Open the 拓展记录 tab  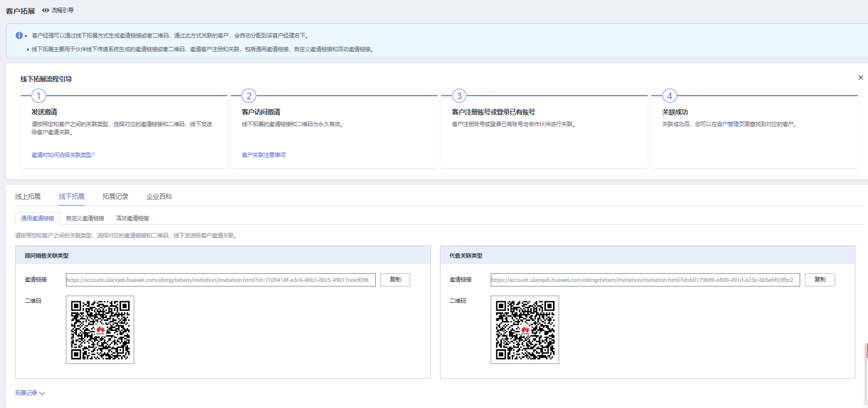(x=115, y=196)
